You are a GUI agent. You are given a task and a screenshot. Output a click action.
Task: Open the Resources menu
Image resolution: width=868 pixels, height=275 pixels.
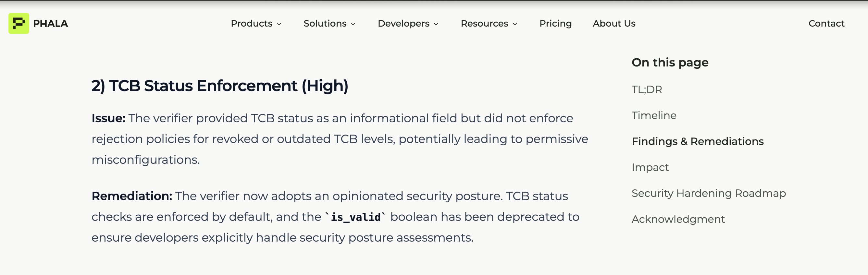[484, 24]
